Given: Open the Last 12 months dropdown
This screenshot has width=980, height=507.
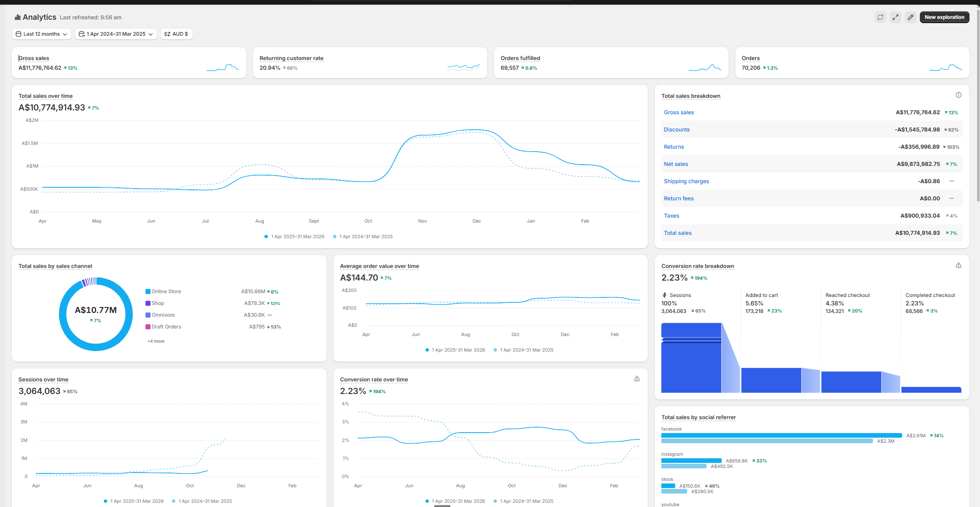Looking at the screenshot, I should [41, 34].
